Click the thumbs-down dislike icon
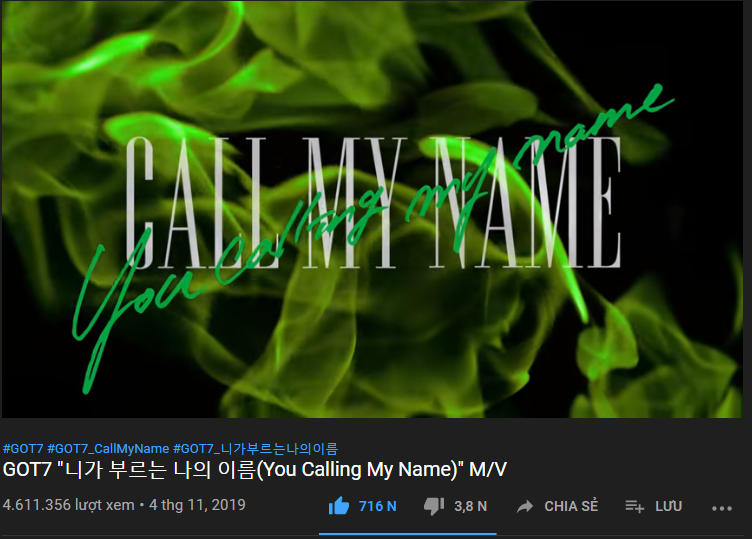Image resolution: width=752 pixels, height=539 pixels. (434, 506)
